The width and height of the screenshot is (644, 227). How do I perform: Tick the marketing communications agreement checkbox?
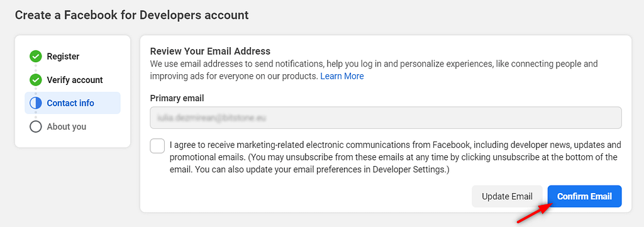[x=157, y=146]
